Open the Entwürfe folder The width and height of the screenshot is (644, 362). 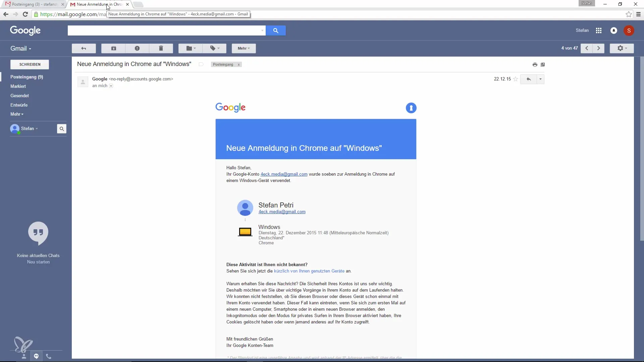click(x=19, y=105)
